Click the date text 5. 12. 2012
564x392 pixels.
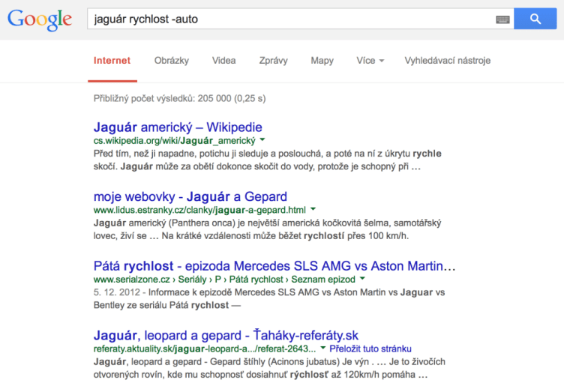[x=115, y=292]
